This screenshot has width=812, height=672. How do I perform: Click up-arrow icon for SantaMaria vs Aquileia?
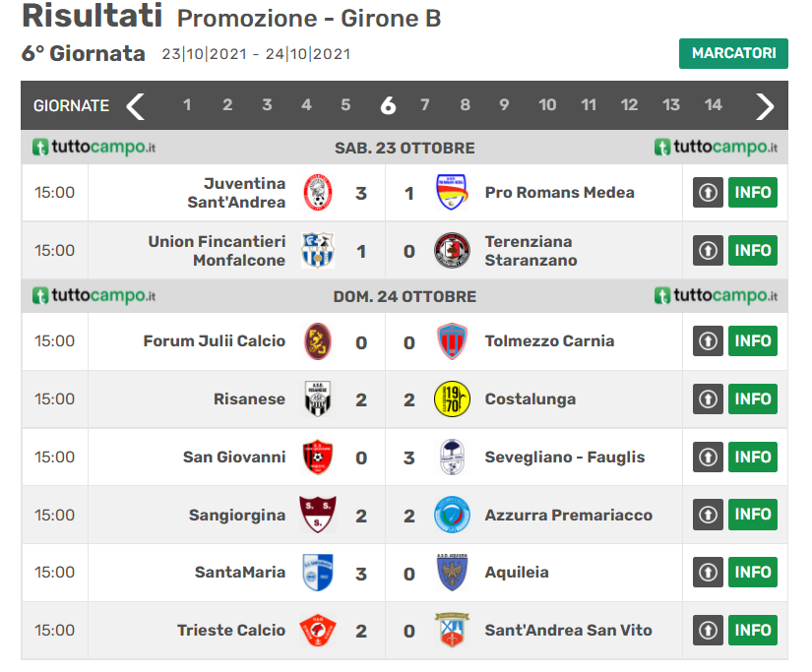(708, 573)
